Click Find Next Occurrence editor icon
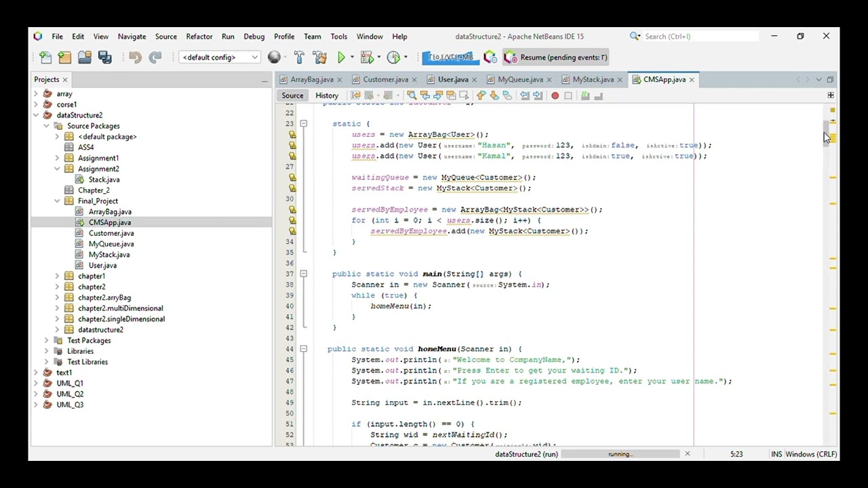Screen dimensions: 868x488 (438, 96)
